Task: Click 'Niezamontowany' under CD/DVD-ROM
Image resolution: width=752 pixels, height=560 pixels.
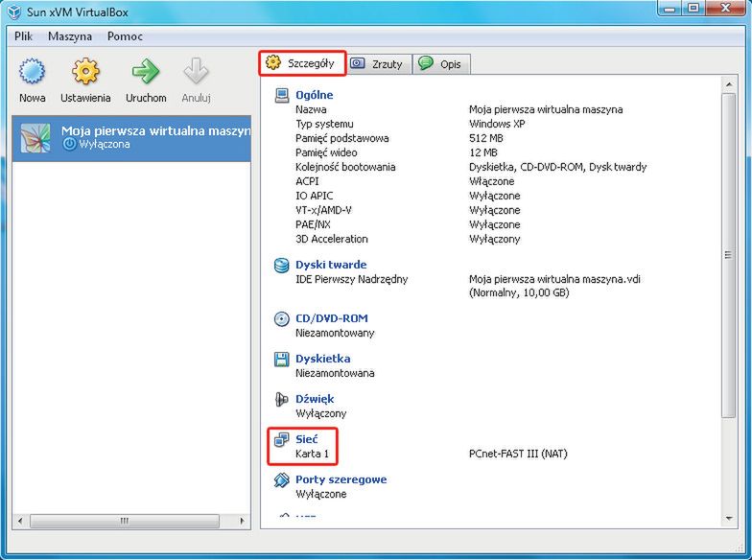Action: point(335,333)
